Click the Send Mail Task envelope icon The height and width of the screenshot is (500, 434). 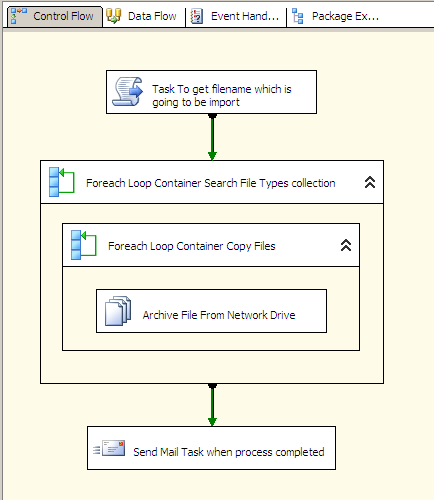point(109,448)
